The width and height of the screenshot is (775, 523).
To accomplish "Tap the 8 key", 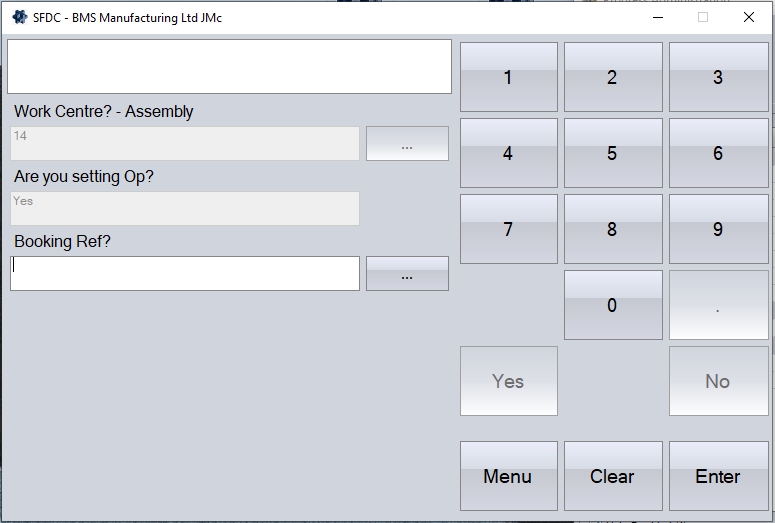I will point(612,229).
